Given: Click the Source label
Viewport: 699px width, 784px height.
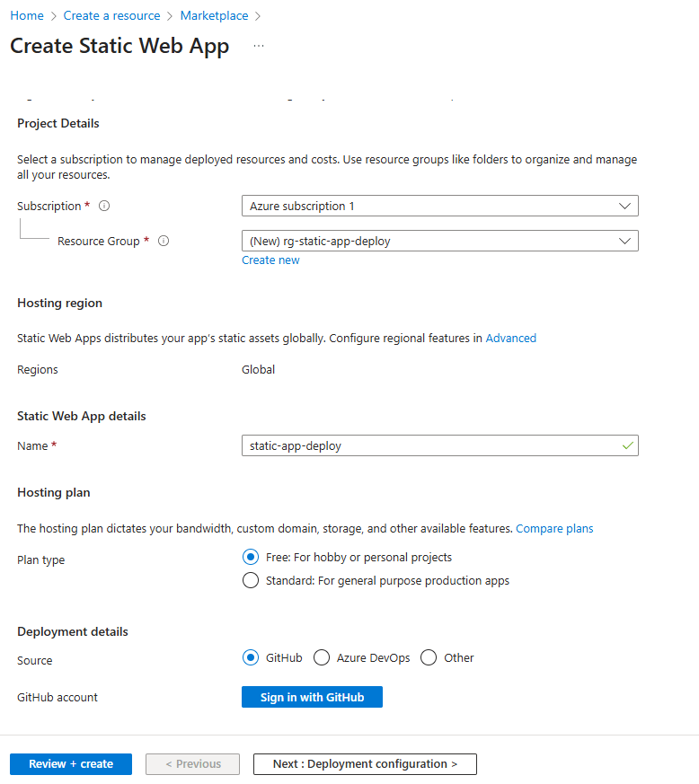Looking at the screenshot, I should point(34,660).
